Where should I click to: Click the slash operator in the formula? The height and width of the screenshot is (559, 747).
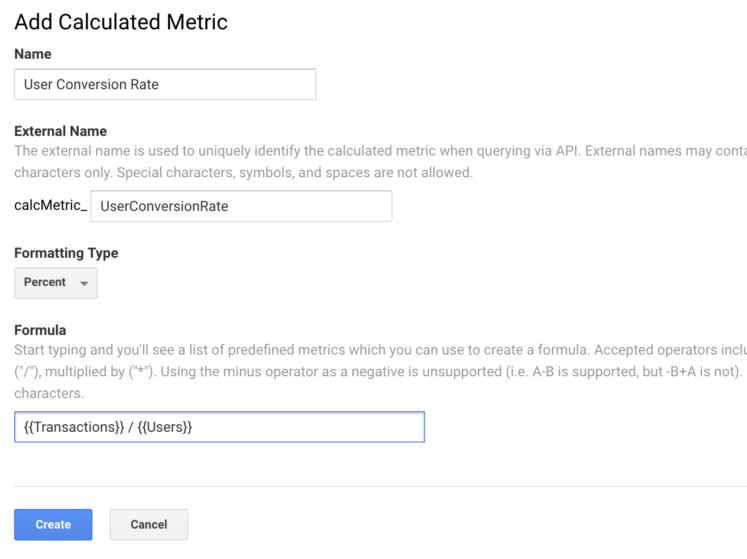(131, 427)
